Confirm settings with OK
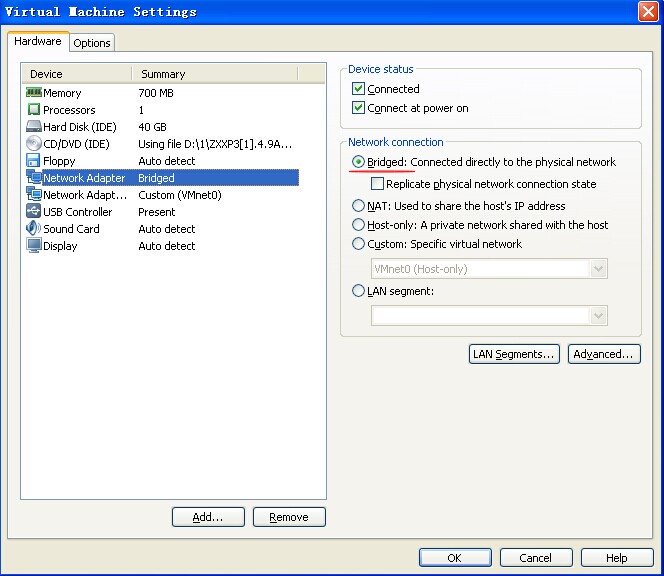 [x=455, y=557]
